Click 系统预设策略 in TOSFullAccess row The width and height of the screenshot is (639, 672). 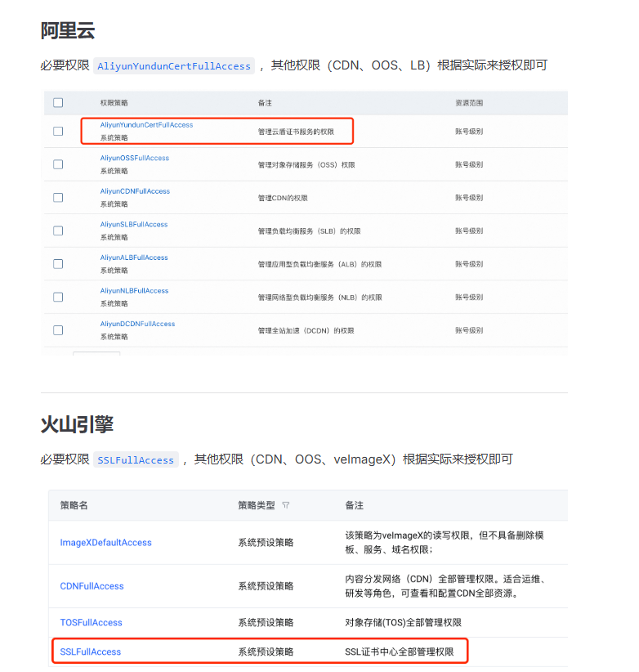click(x=266, y=622)
